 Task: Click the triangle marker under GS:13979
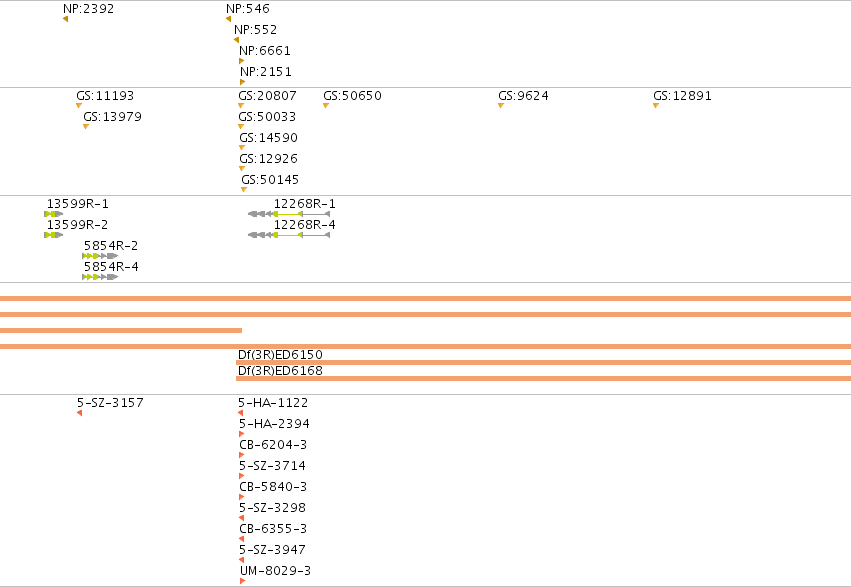86,127
